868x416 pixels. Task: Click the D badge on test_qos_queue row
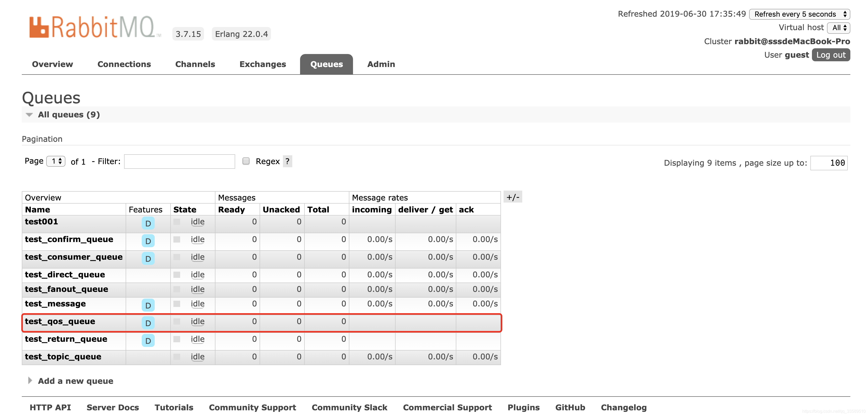pyautogui.click(x=148, y=323)
